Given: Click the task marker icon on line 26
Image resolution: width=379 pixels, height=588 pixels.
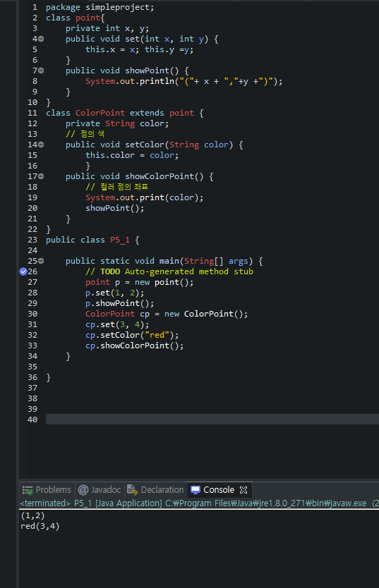Looking at the screenshot, I should 23,271.
